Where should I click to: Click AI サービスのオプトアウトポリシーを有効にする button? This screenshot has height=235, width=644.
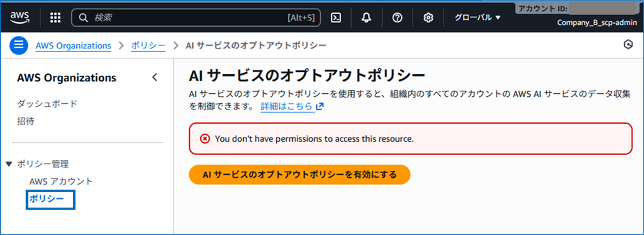(300, 175)
